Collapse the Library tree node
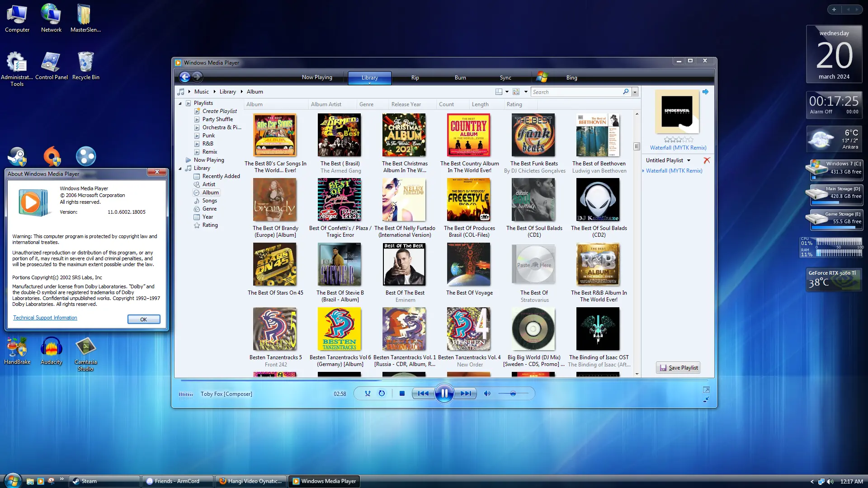This screenshot has height=488, width=868. coord(180,169)
